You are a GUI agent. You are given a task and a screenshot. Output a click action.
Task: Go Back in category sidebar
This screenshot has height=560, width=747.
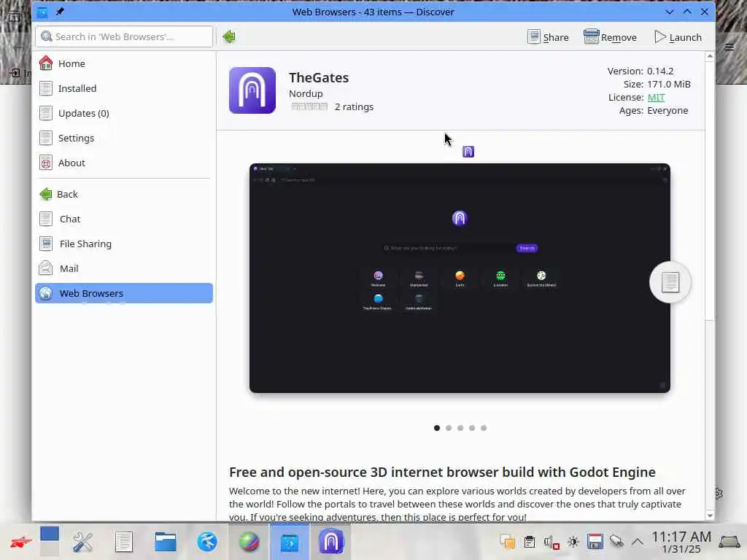click(x=124, y=194)
